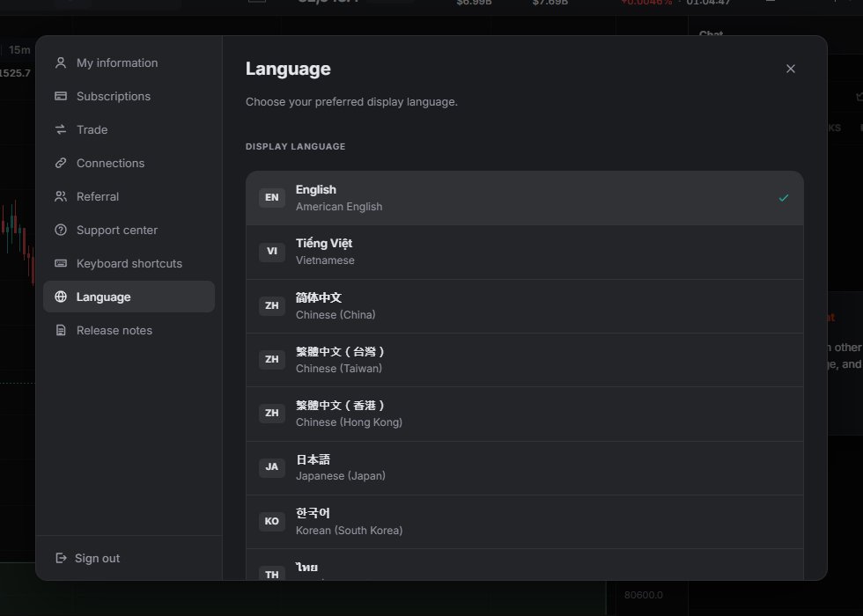This screenshot has width=863, height=616.
Task: Click the EN language badge
Action: pos(272,197)
